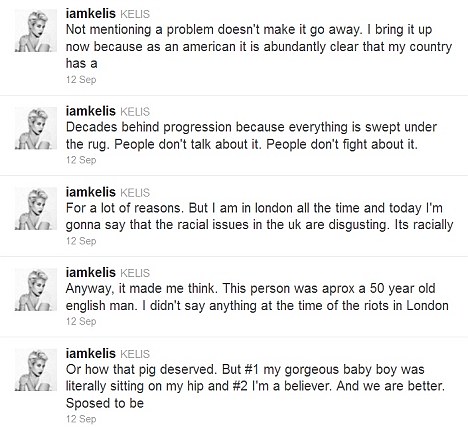Click KELIS display name on 'Or how that pig deserved' tweet
The height and width of the screenshot is (427, 468).
pos(135,354)
